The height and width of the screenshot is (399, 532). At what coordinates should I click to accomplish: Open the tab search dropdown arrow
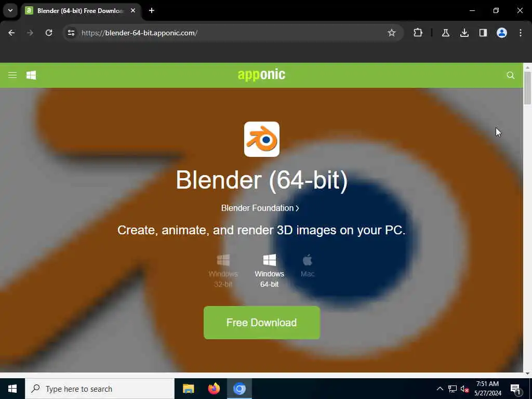pyautogui.click(x=10, y=10)
